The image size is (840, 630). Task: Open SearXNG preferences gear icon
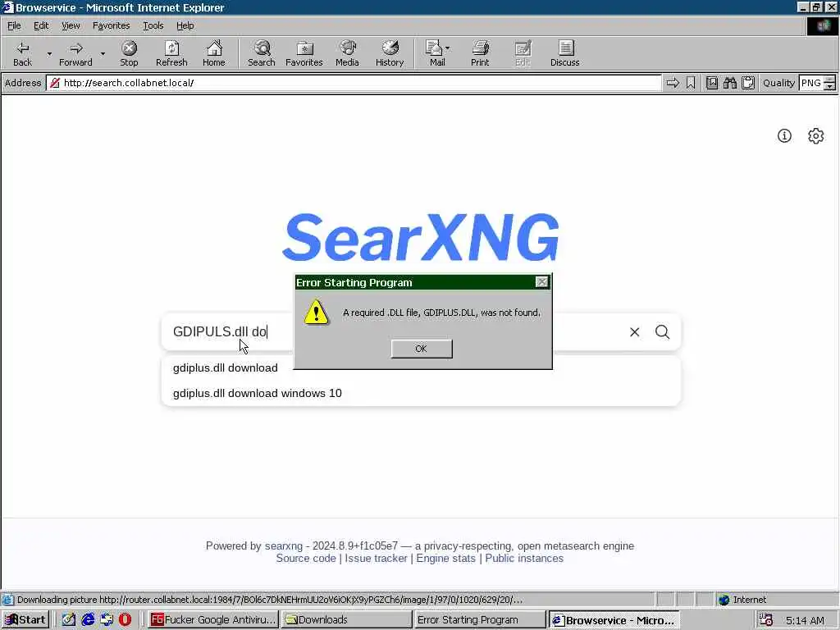pyautogui.click(x=816, y=136)
